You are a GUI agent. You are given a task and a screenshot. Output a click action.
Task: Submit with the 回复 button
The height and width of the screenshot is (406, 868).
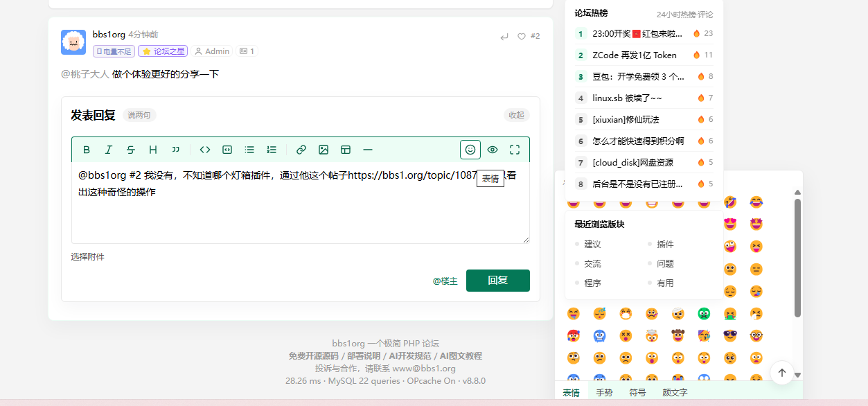(x=498, y=281)
